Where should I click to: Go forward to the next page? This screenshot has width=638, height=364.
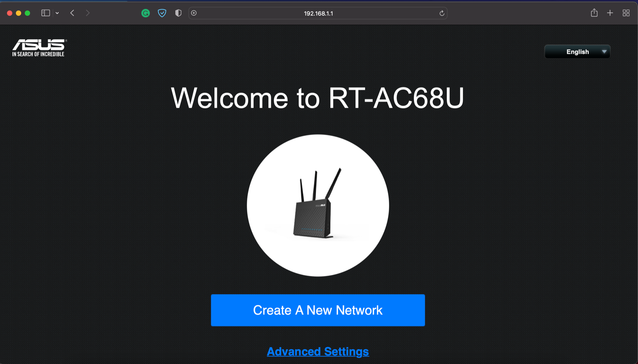tap(88, 13)
